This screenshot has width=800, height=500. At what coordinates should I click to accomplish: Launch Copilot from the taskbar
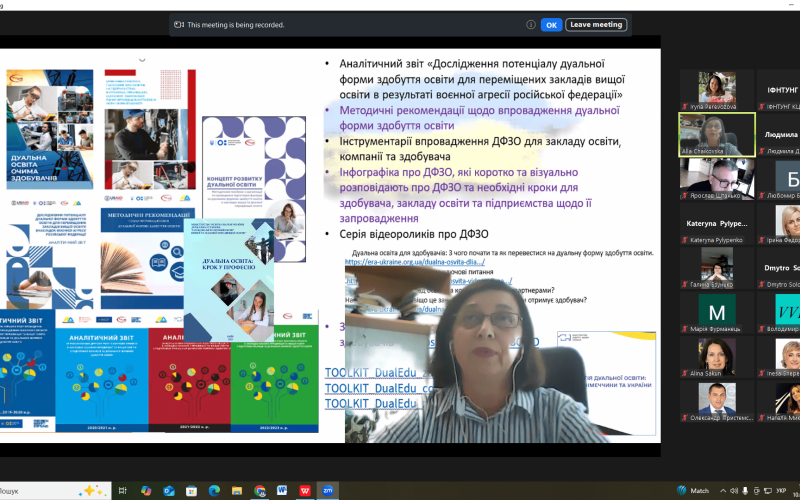coord(146,491)
